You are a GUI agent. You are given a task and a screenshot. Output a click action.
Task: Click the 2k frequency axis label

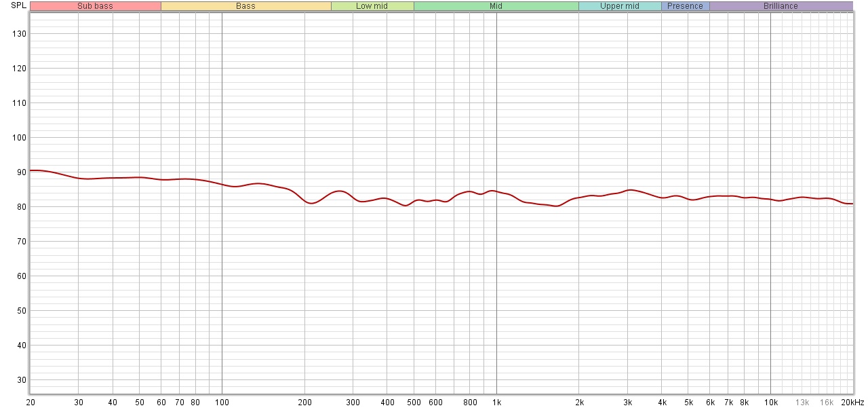579,402
